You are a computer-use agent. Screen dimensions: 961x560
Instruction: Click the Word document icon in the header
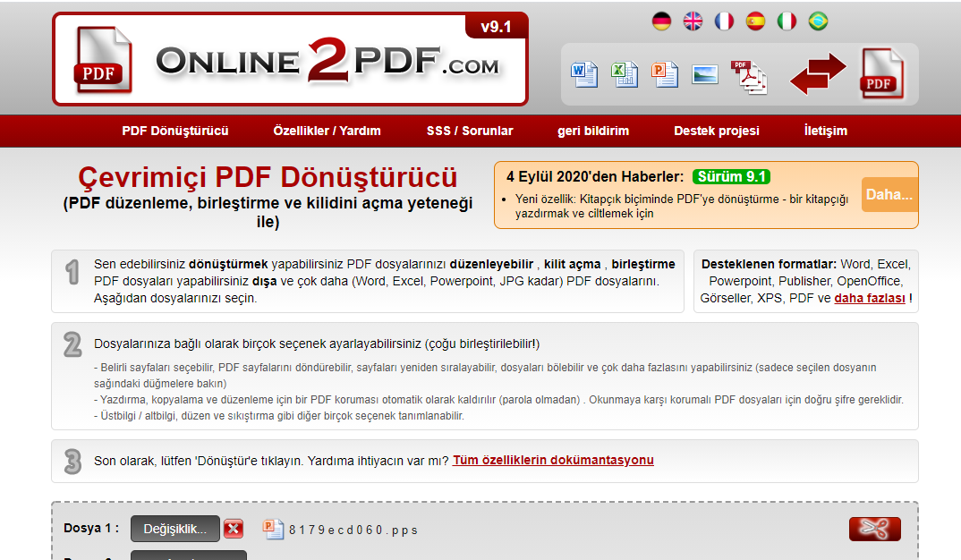[x=584, y=75]
